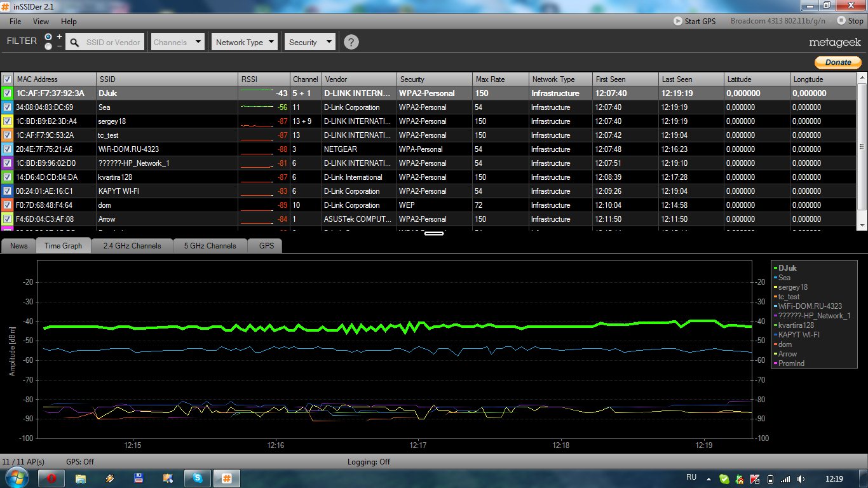
Task: Open the Channels filter dropdown
Action: pyautogui.click(x=178, y=43)
